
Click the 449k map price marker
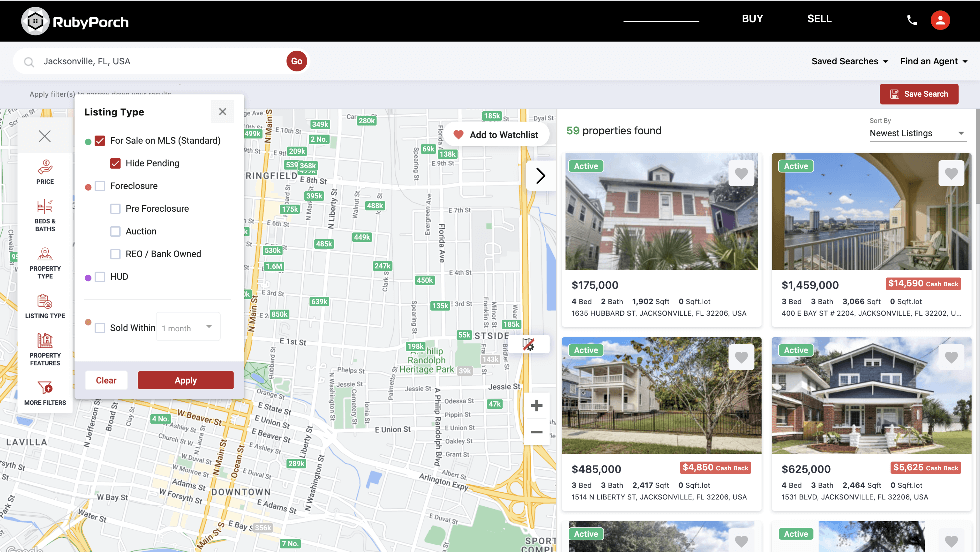tap(362, 237)
